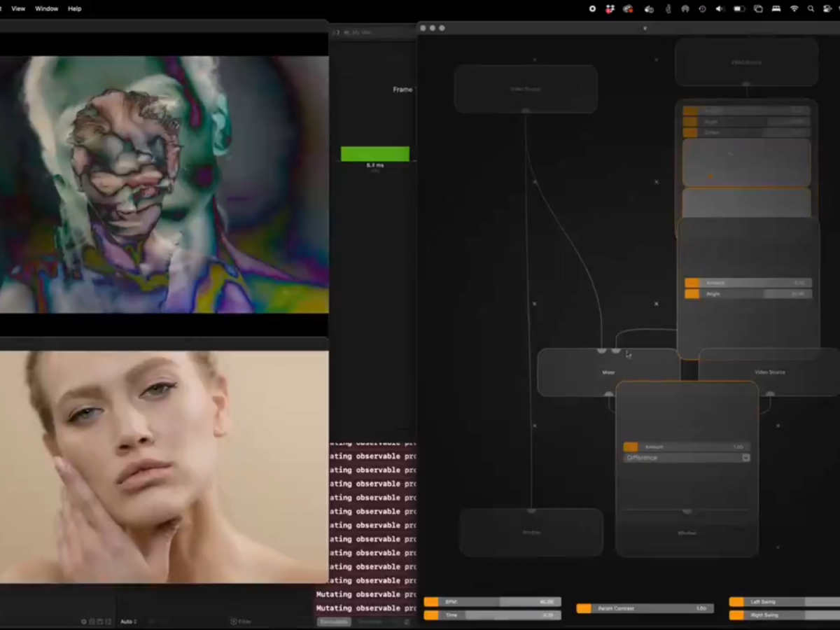Toggle the orange box on the BPM parameter
This screenshot has height=630, width=840.
(x=431, y=602)
